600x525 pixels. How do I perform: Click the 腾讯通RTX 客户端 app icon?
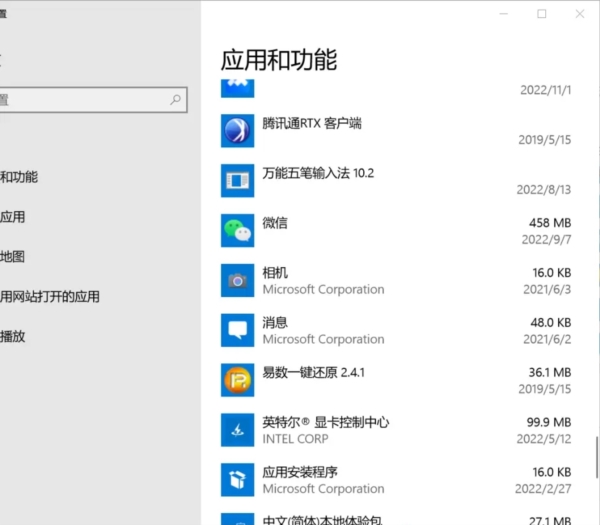coord(237,131)
